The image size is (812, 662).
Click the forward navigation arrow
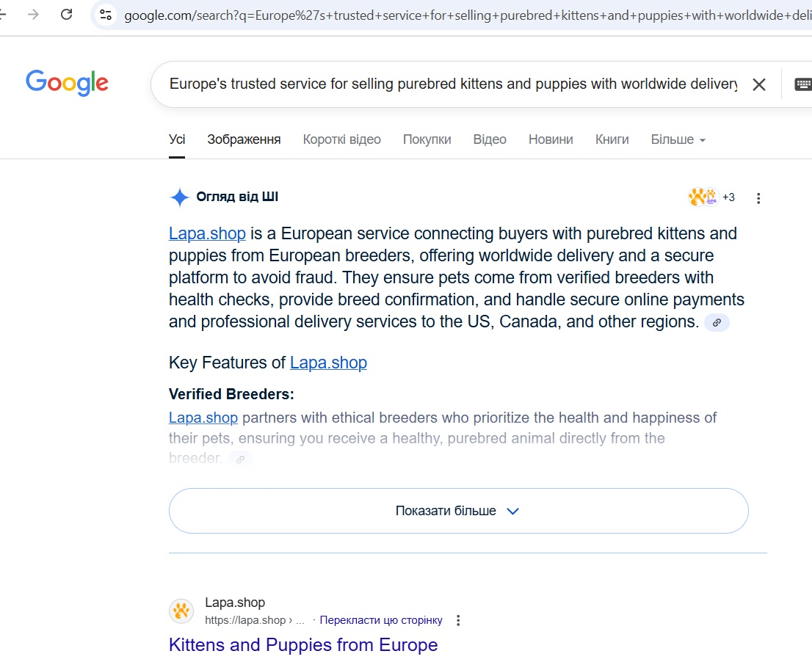[x=33, y=15]
